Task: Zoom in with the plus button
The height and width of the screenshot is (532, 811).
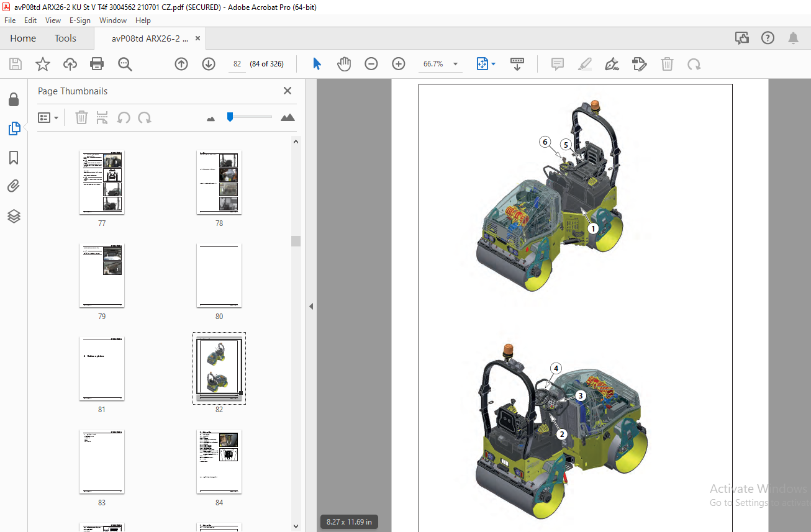Action: point(399,64)
